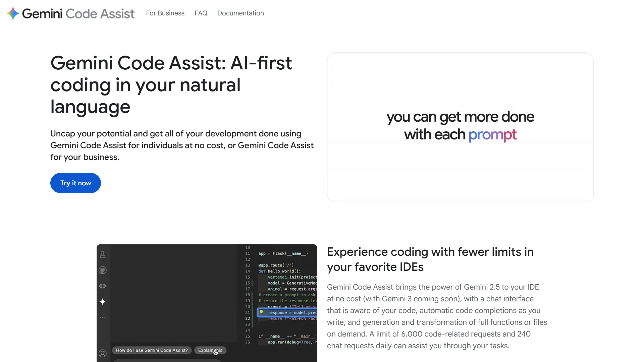Click the Gemini sparkle logo icon

pyautogui.click(x=13, y=13)
